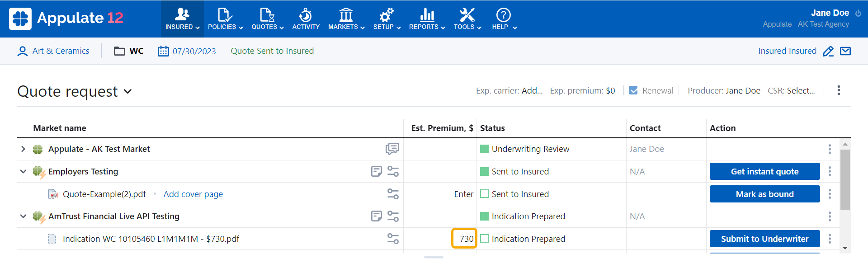This screenshot has height=268, width=868.
Task: Tick Indication Prepared checkbox in the Indication WC row
Action: (x=484, y=239)
